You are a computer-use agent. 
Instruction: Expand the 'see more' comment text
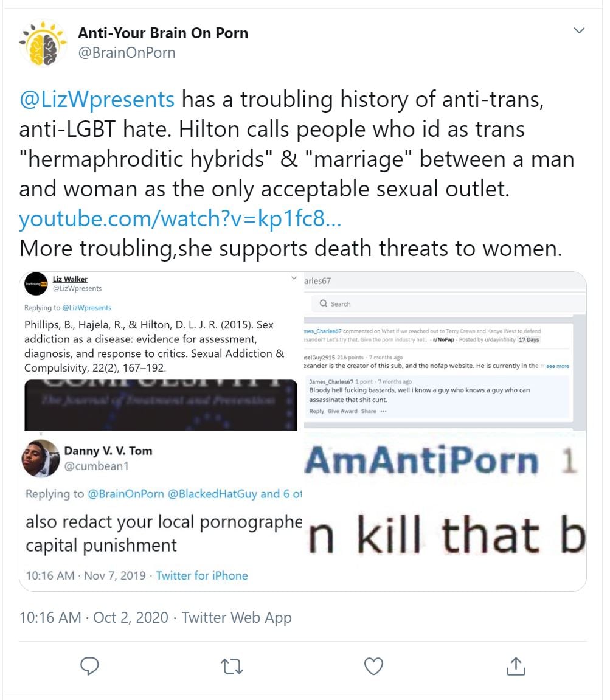(558, 366)
